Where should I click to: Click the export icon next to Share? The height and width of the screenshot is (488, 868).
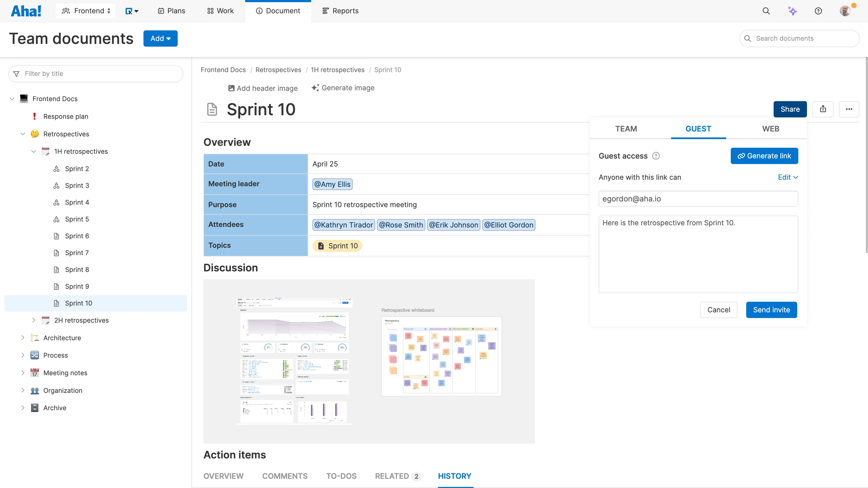(823, 109)
